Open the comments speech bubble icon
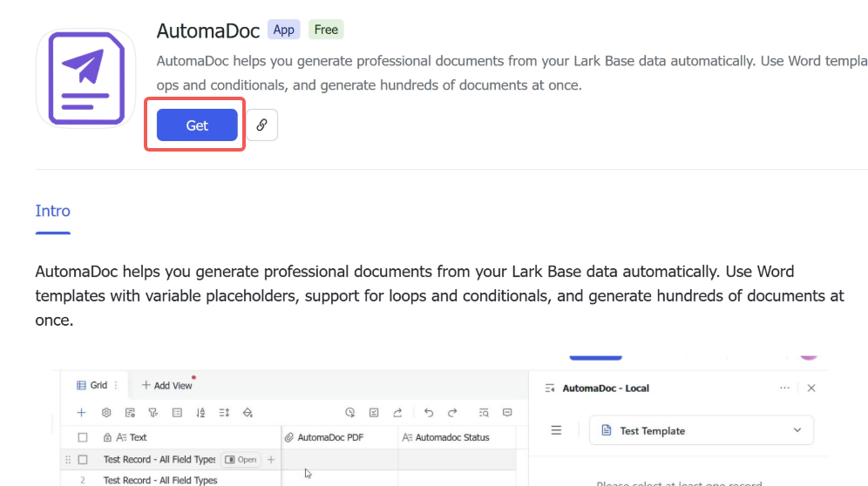This screenshot has width=868, height=486. [x=507, y=412]
